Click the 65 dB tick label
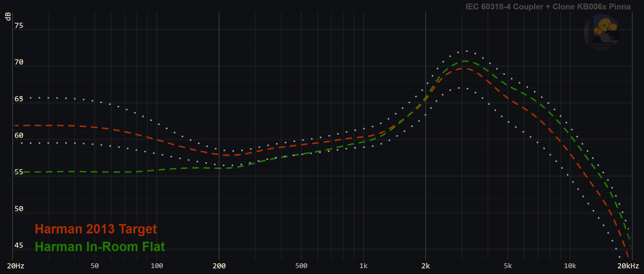 [x=19, y=99]
